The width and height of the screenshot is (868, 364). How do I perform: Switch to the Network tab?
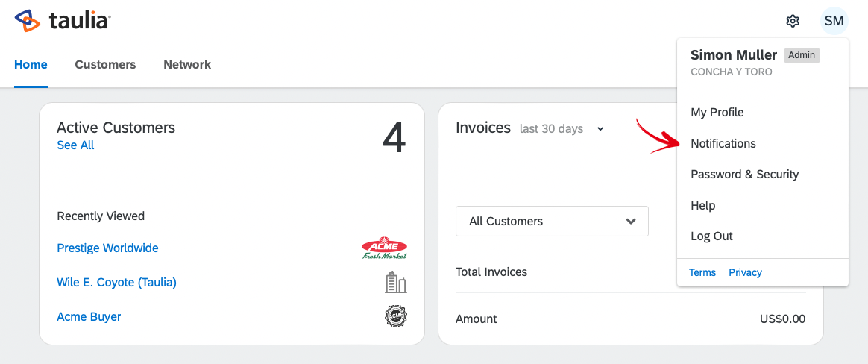(187, 64)
